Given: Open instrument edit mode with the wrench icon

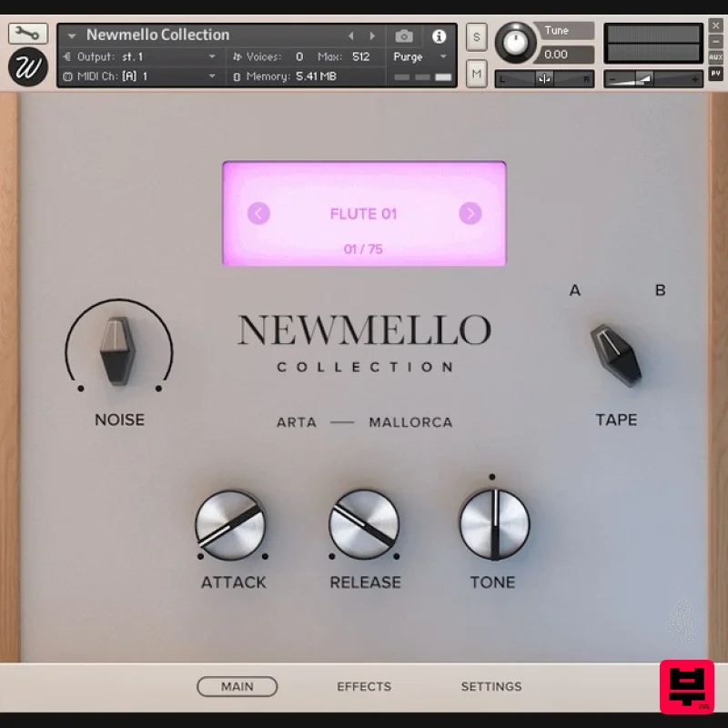Looking at the screenshot, I should click(x=27, y=33).
